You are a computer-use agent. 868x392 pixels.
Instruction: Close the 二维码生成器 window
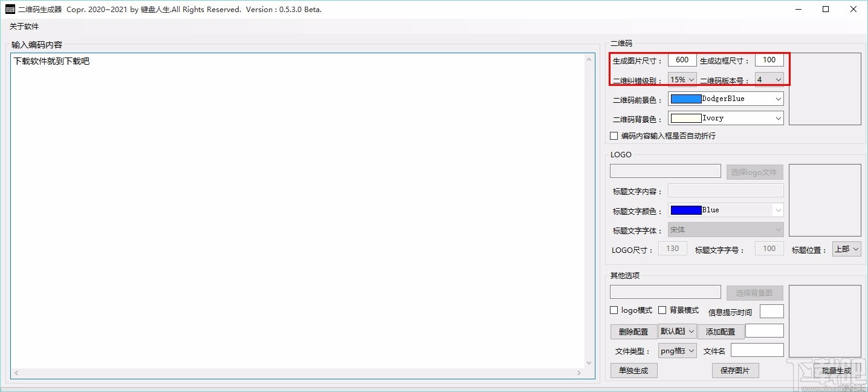[853, 9]
